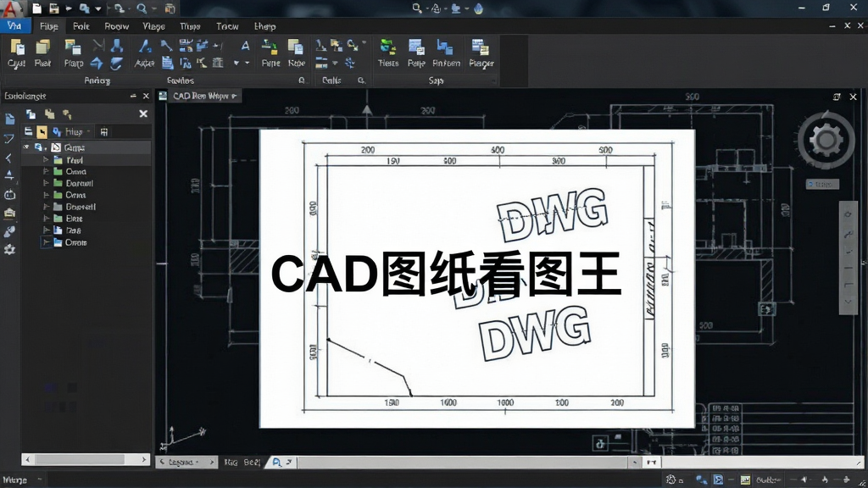Click the left panel horizontal scrollbar thumb

tap(81, 459)
